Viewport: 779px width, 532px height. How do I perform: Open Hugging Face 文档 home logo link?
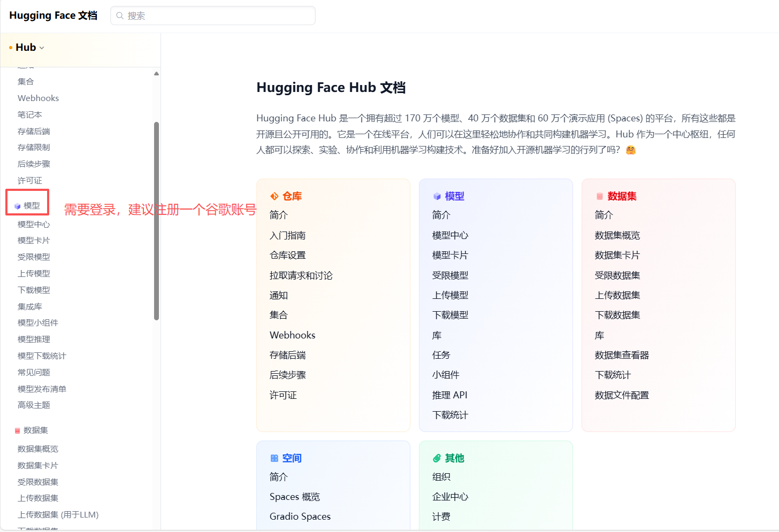(54, 16)
